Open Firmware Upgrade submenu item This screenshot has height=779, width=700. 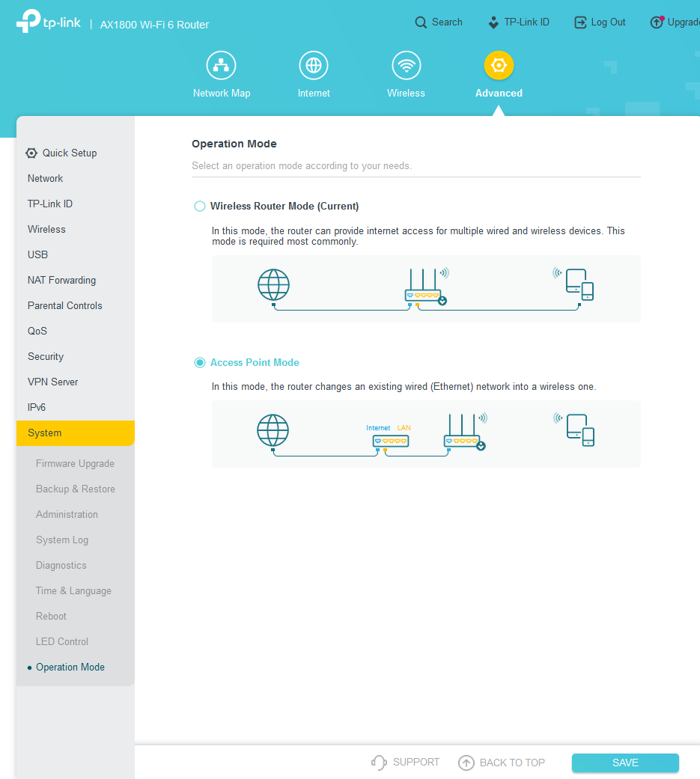click(75, 464)
